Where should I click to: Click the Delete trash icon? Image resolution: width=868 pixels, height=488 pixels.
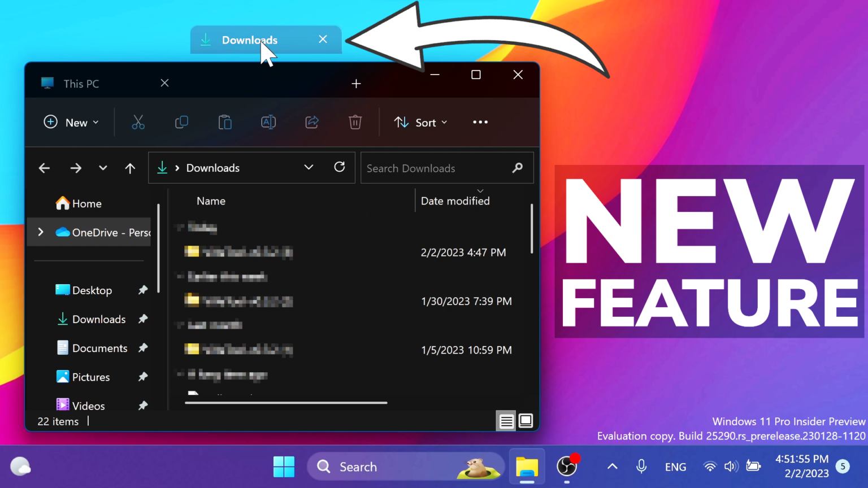pos(355,122)
